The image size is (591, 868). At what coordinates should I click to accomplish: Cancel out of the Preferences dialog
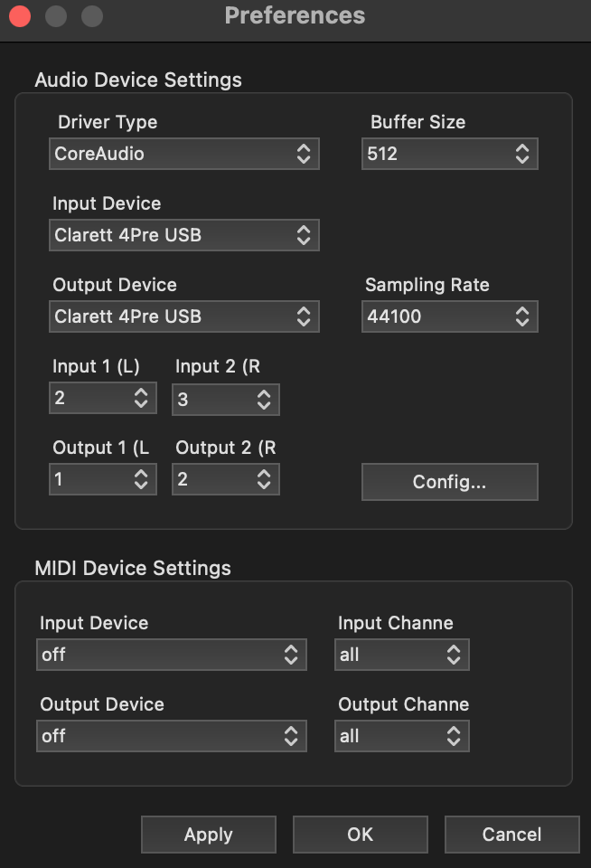coord(511,834)
